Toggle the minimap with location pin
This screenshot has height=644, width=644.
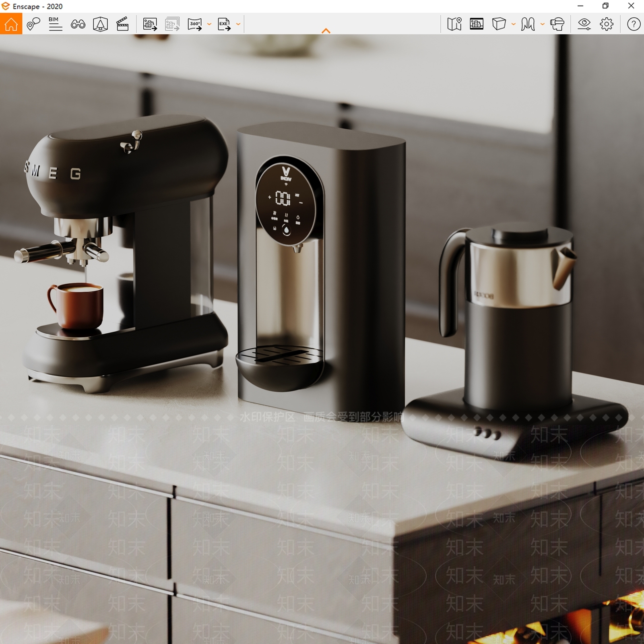click(x=454, y=24)
